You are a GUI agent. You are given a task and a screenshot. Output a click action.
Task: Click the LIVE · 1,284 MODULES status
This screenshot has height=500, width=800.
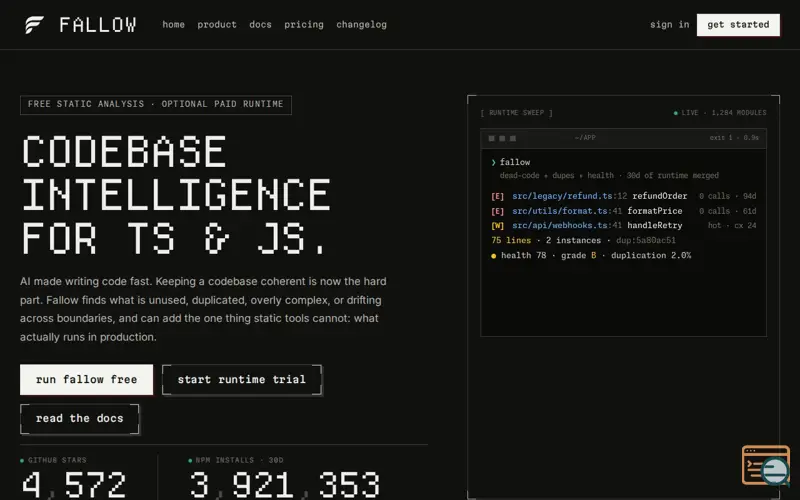tap(720, 113)
